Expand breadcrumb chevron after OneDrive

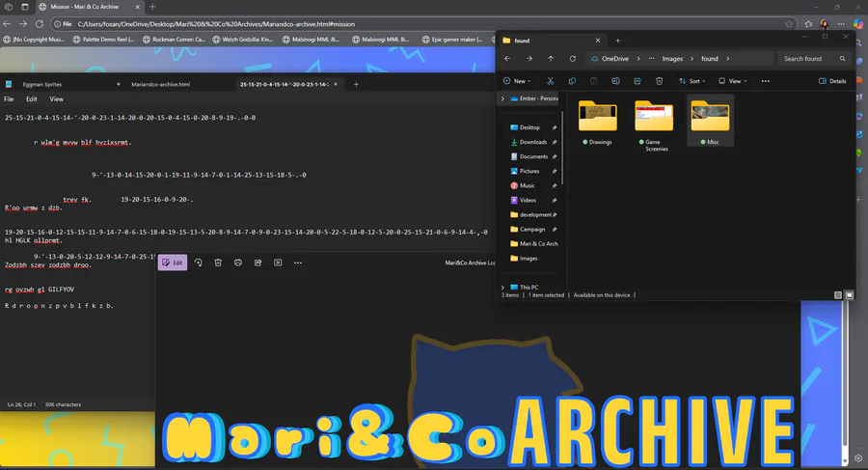(637, 58)
